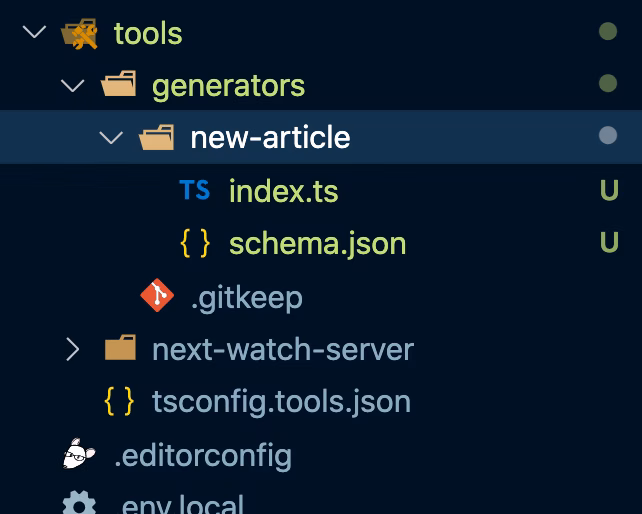Collapse the new-article folder chevron
The height and width of the screenshot is (514, 642).
pos(111,138)
